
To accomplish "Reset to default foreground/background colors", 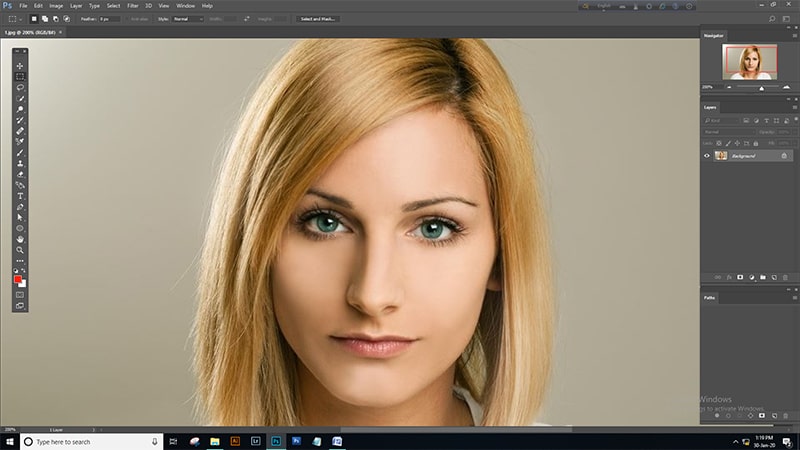I will pyautogui.click(x=16, y=270).
